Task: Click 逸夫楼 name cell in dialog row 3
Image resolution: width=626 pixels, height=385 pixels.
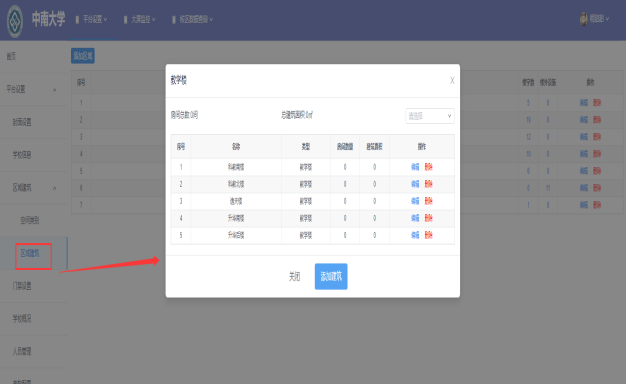Action: point(236,201)
